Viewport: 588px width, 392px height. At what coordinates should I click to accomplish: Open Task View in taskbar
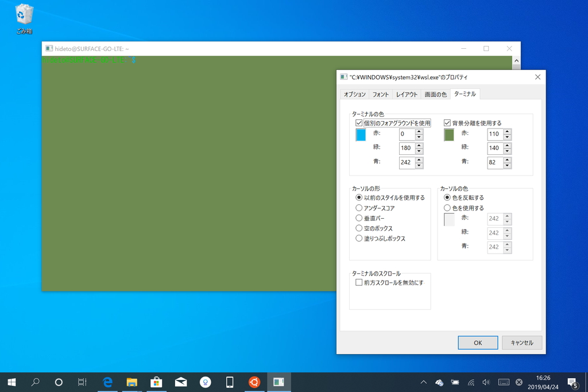coord(82,382)
